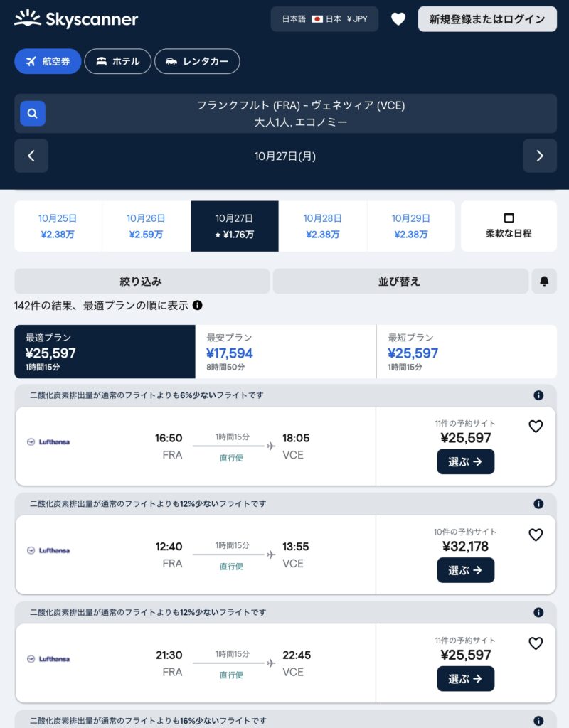Switch to the ホテル tab
569x728 pixels.
coord(117,61)
